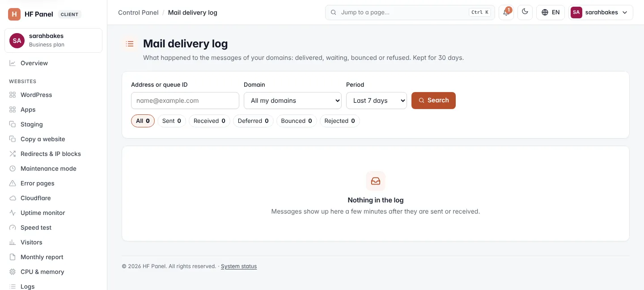Open the EN language selector
Screen dimensions: 644x290
(551, 13)
